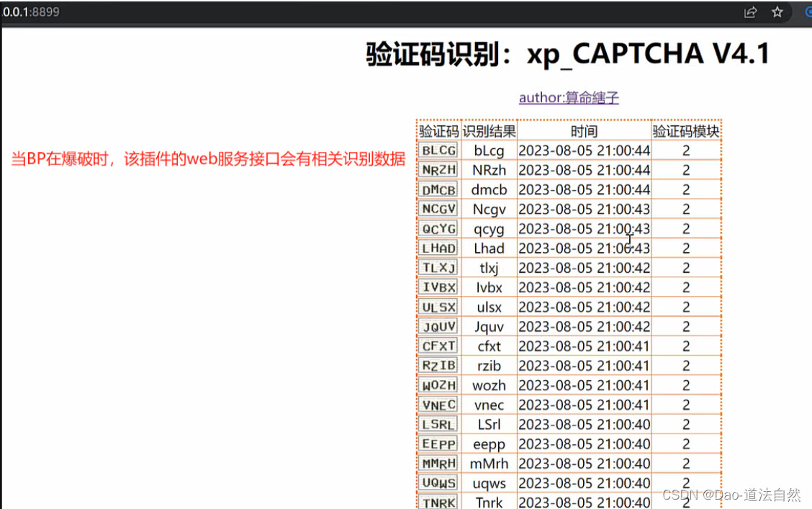Select recognition result cfxt
The height and width of the screenshot is (509, 812).
[489, 346]
